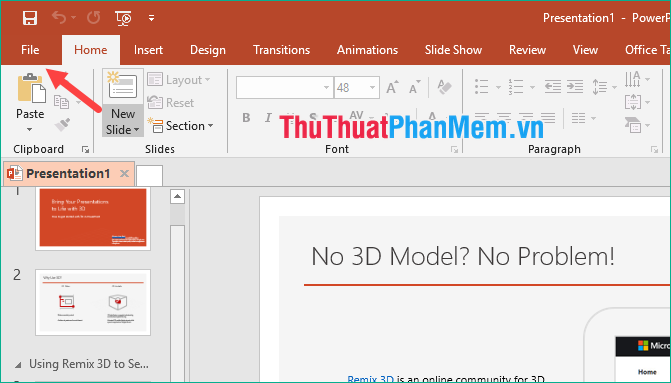The width and height of the screenshot is (671, 383).
Task: Expand the font name dropdown arrow
Action: click(327, 88)
